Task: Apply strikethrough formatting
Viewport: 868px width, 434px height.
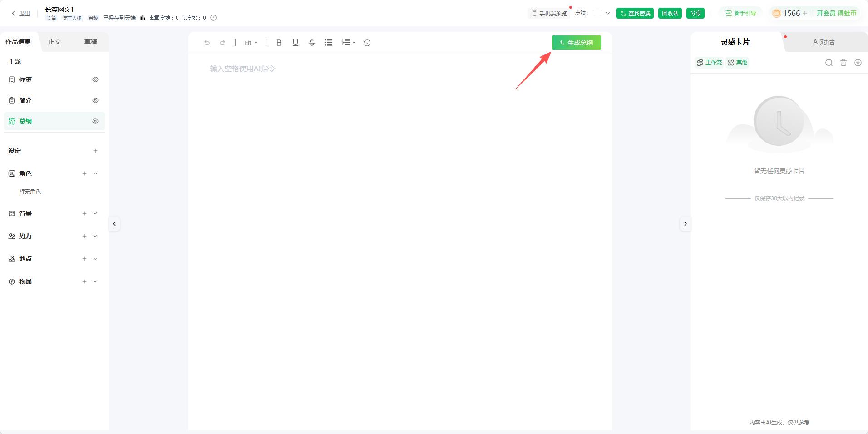Action: point(312,43)
